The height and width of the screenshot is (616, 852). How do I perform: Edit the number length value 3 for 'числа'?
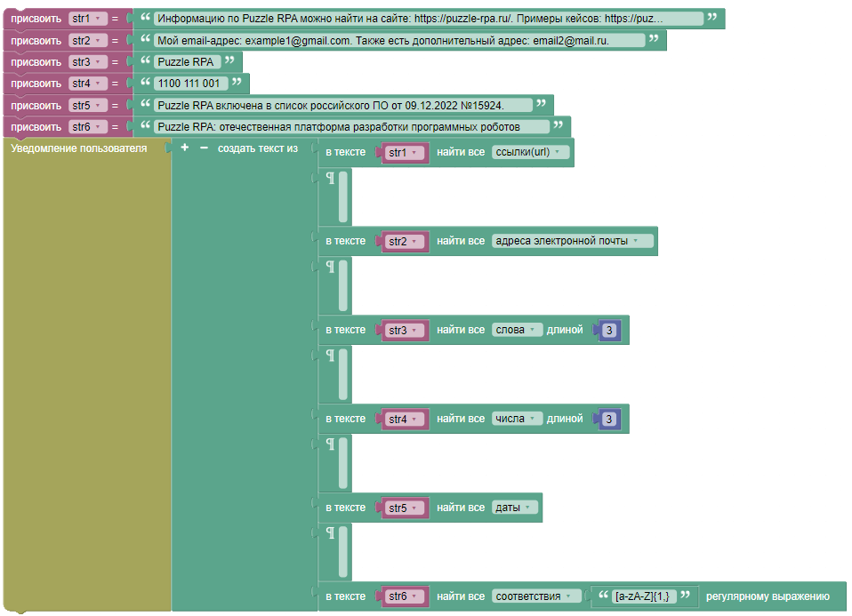click(x=609, y=419)
